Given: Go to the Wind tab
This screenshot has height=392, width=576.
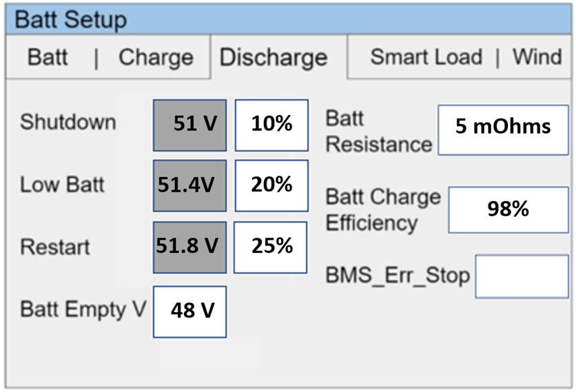Looking at the screenshot, I should [537, 57].
